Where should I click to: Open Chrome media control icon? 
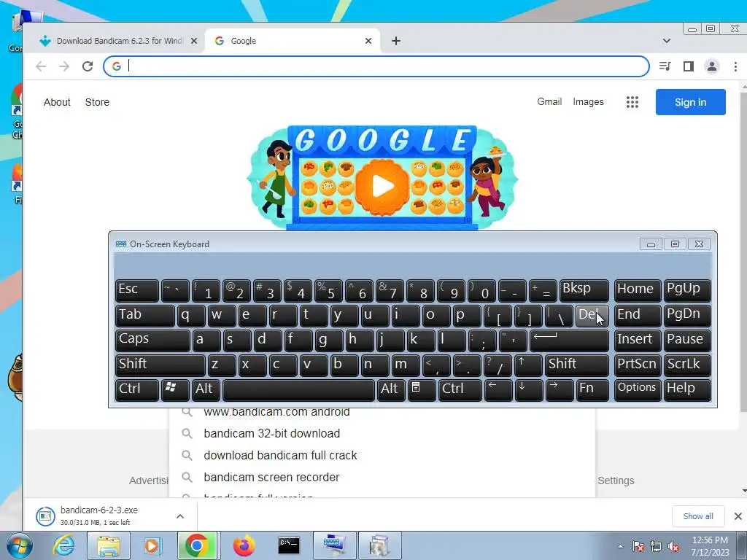pyautogui.click(x=665, y=66)
